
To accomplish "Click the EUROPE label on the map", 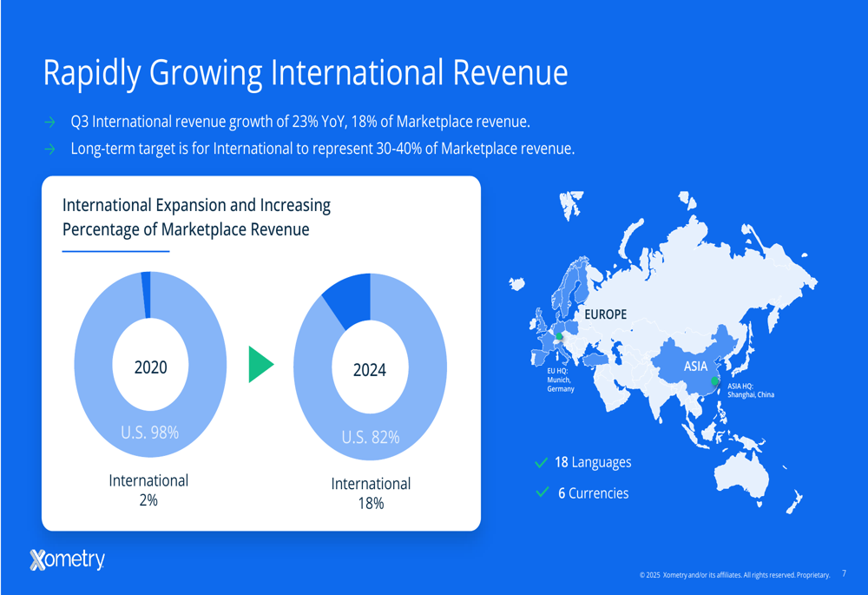I will click(605, 314).
